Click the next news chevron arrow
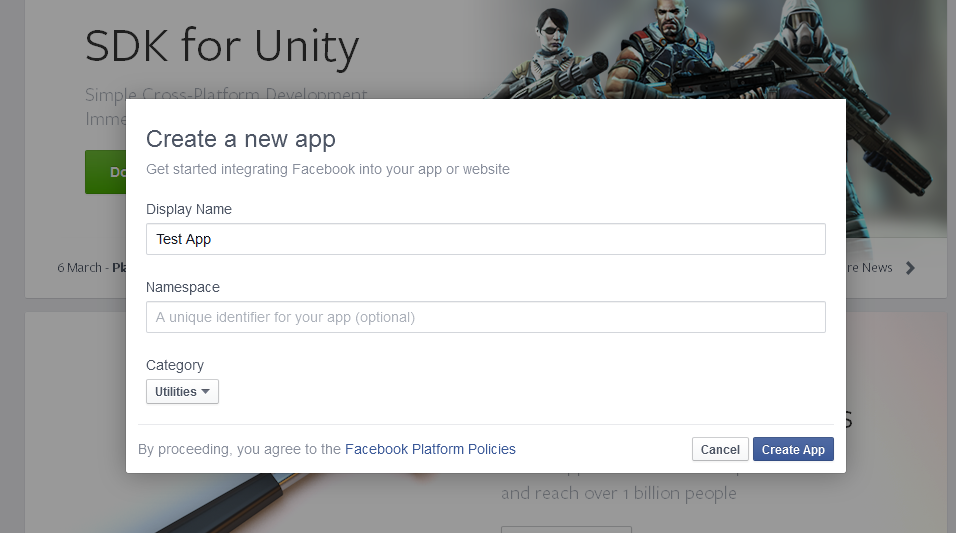956x533 pixels. click(x=910, y=268)
